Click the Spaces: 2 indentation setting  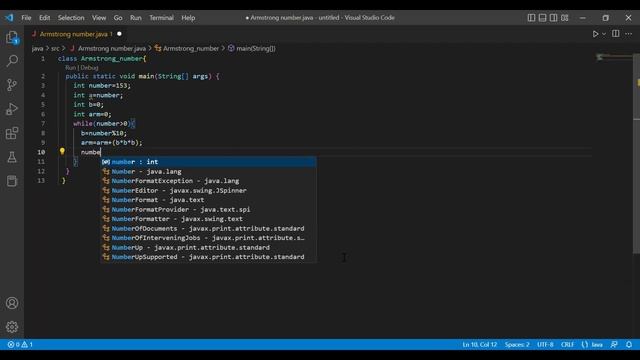click(x=517, y=344)
